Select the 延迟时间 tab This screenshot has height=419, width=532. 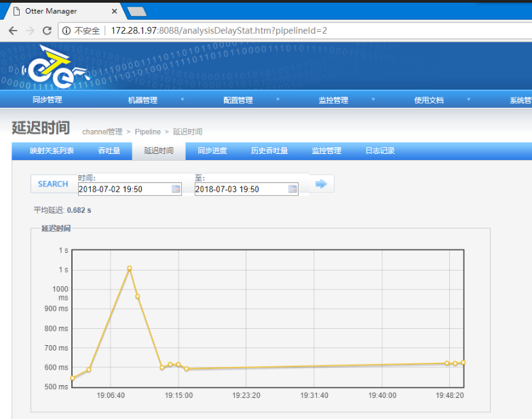pyautogui.click(x=159, y=151)
